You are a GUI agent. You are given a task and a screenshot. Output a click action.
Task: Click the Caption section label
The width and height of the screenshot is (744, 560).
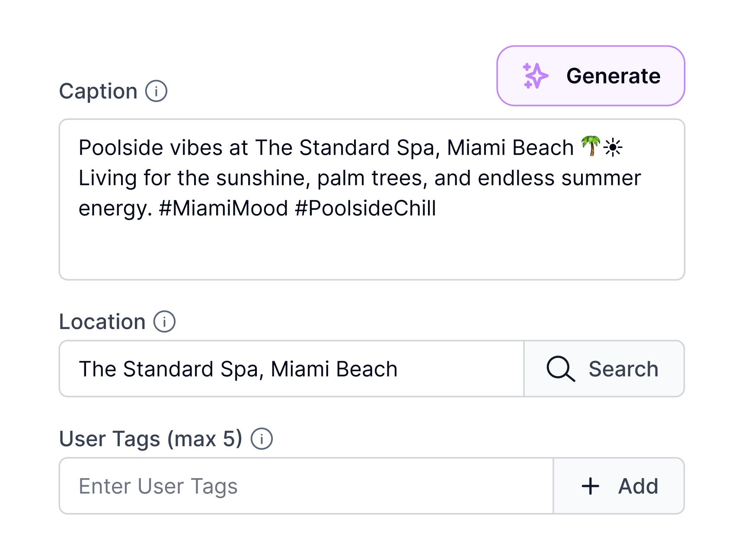pyautogui.click(x=99, y=91)
